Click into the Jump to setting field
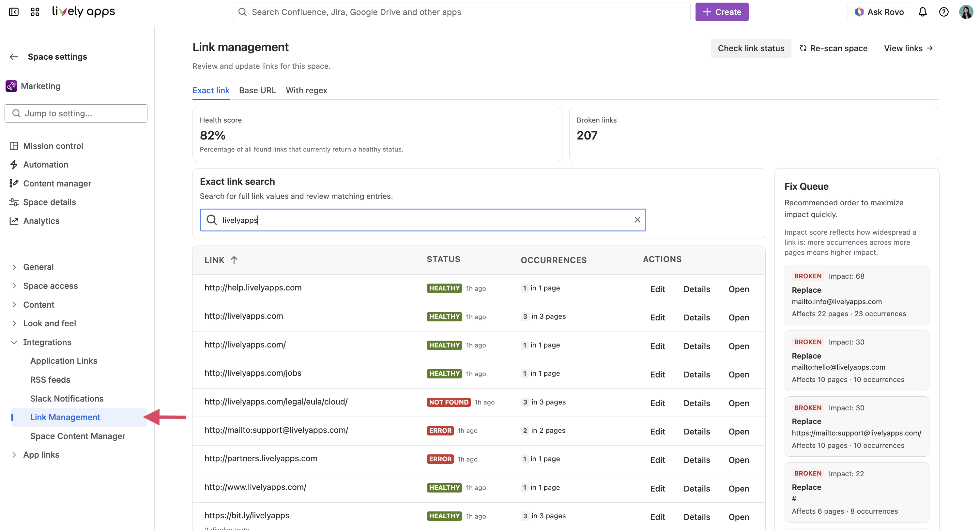Image resolution: width=980 pixels, height=530 pixels. click(76, 113)
